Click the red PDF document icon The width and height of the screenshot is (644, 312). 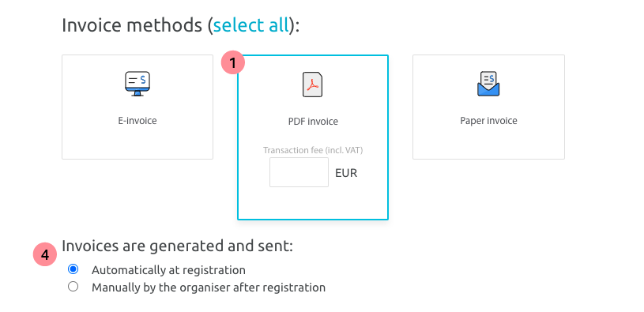click(x=313, y=85)
